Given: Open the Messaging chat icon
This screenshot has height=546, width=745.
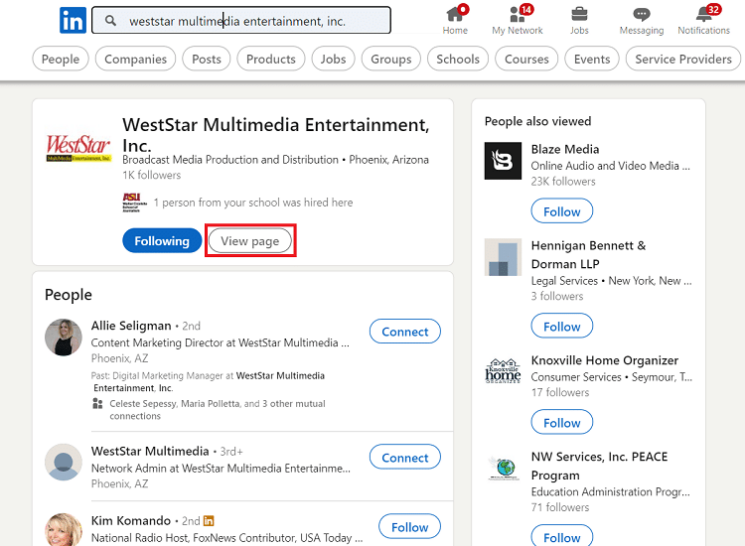Looking at the screenshot, I should (641, 14).
